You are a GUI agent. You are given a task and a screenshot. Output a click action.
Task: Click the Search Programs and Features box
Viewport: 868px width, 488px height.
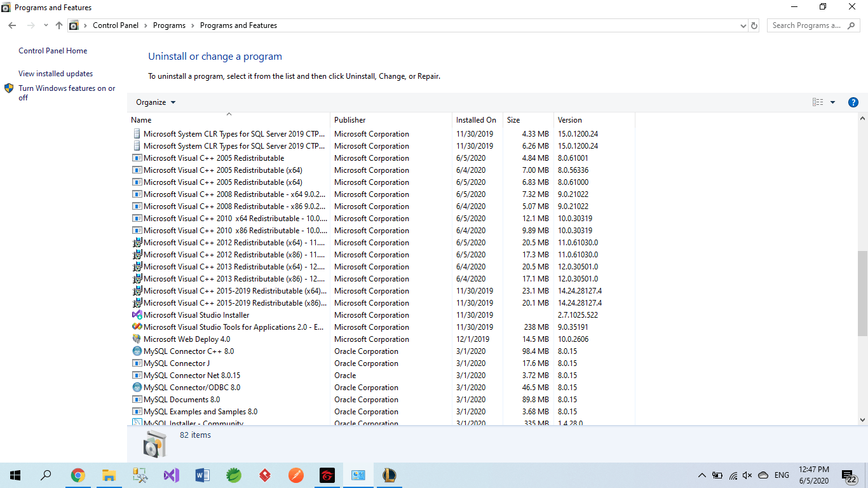tap(813, 25)
